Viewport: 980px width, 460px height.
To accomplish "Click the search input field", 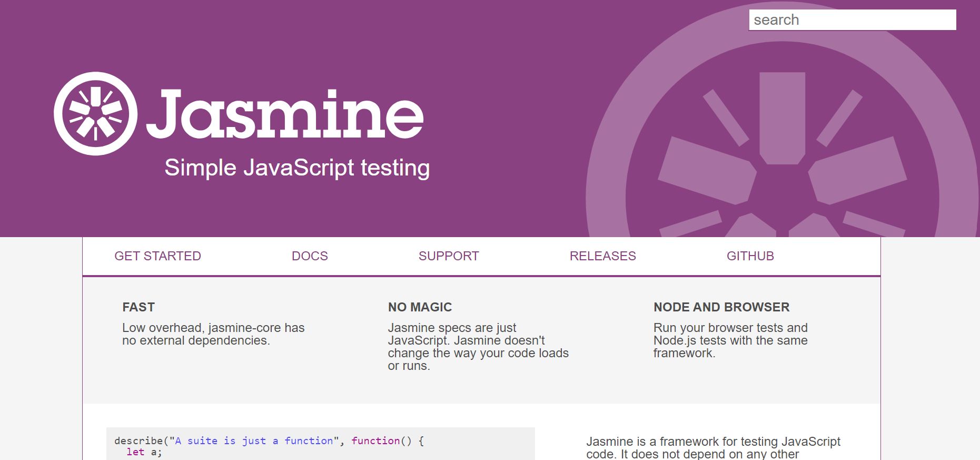I will (x=852, y=20).
